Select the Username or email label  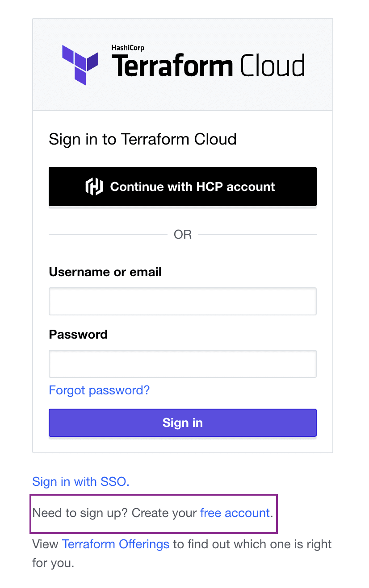point(105,272)
